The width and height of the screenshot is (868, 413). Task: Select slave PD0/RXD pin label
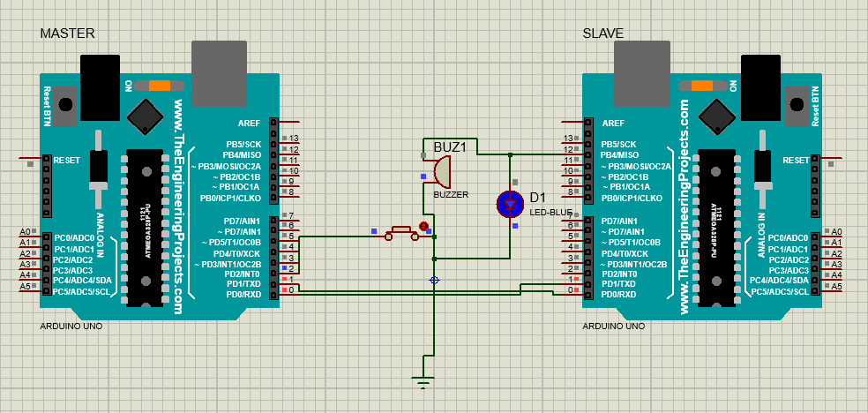point(619,294)
